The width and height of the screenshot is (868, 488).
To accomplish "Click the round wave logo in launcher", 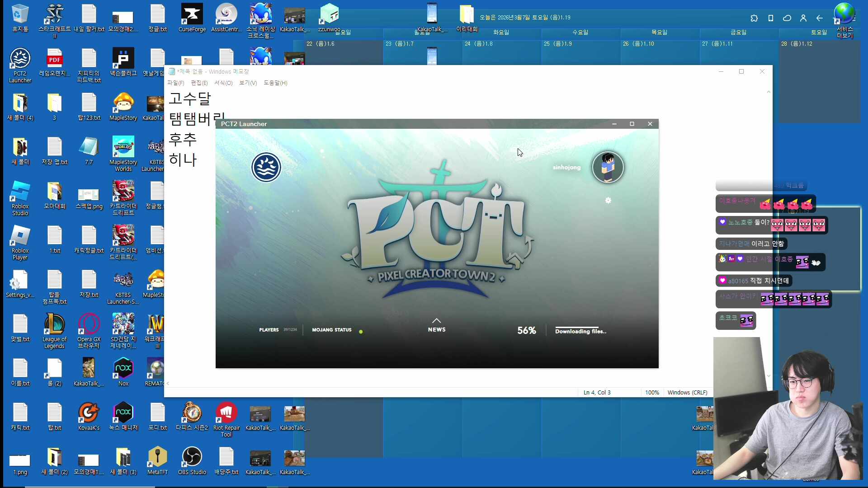I will click(x=266, y=167).
